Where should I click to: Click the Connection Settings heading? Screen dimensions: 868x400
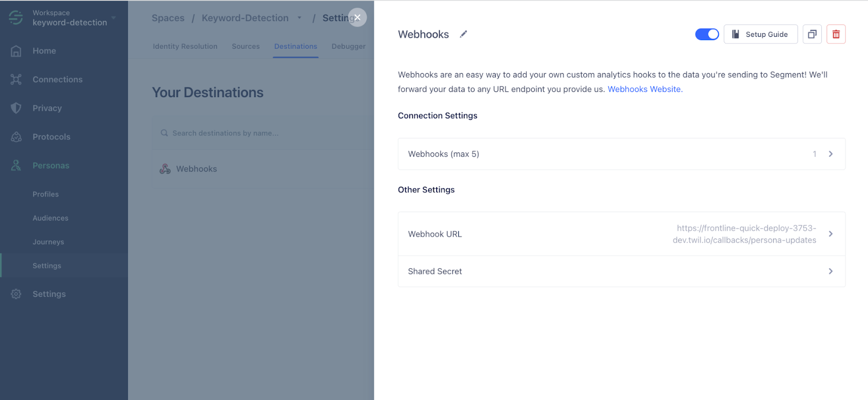pyautogui.click(x=438, y=116)
